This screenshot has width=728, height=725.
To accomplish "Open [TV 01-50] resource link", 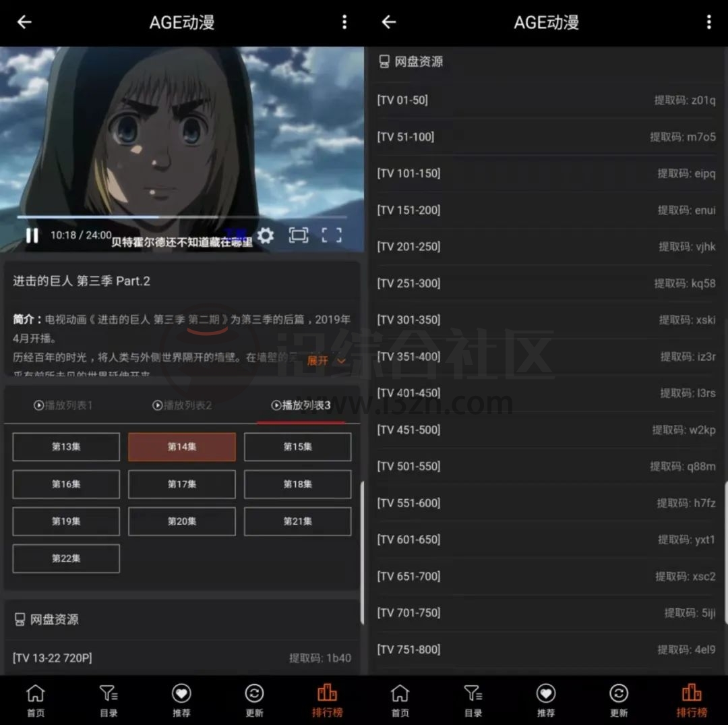I will (402, 100).
